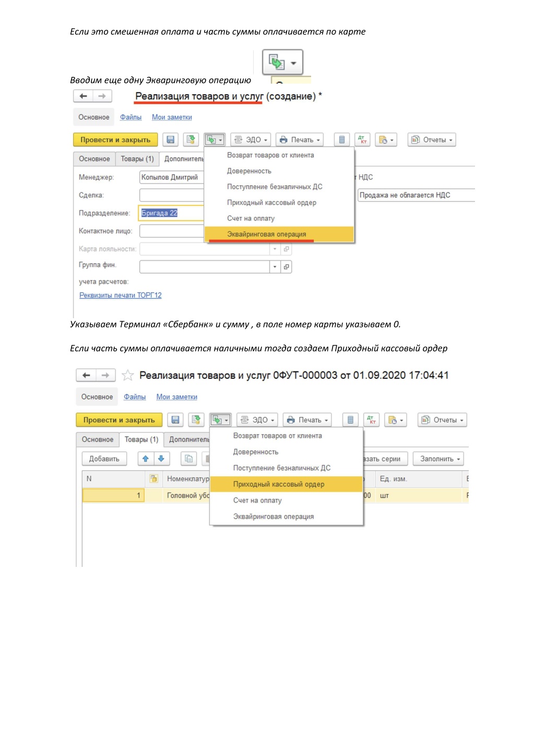Click the Добавить button in the goods table
534x756 pixels.
[x=104, y=459]
